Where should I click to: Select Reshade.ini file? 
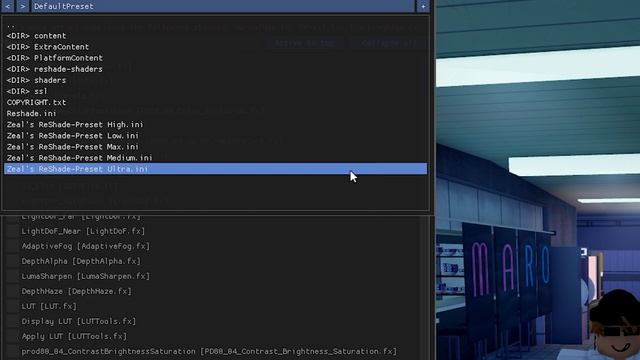tap(216, 113)
